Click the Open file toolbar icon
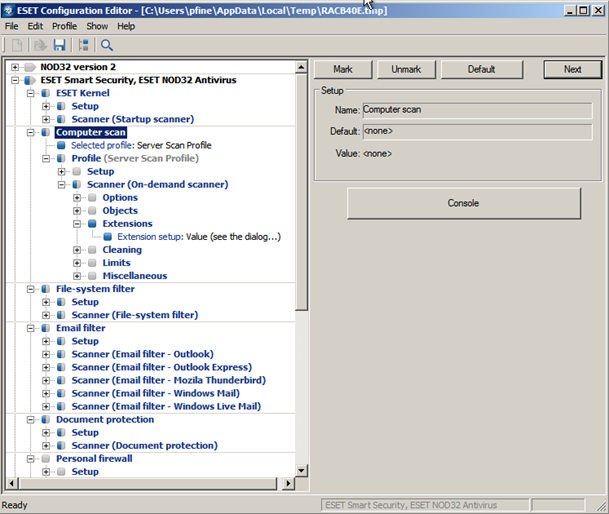The width and height of the screenshot is (609, 514). pyautogui.click(x=40, y=45)
